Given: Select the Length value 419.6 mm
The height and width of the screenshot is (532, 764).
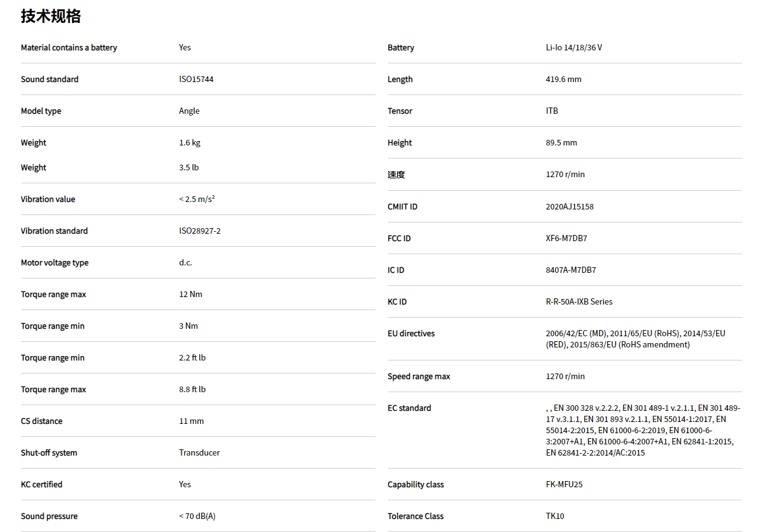Looking at the screenshot, I should (x=563, y=80).
